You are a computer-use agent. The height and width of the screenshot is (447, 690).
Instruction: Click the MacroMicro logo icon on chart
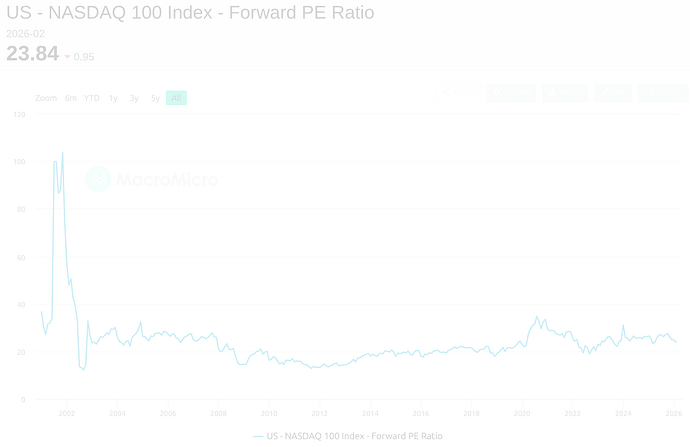98,179
